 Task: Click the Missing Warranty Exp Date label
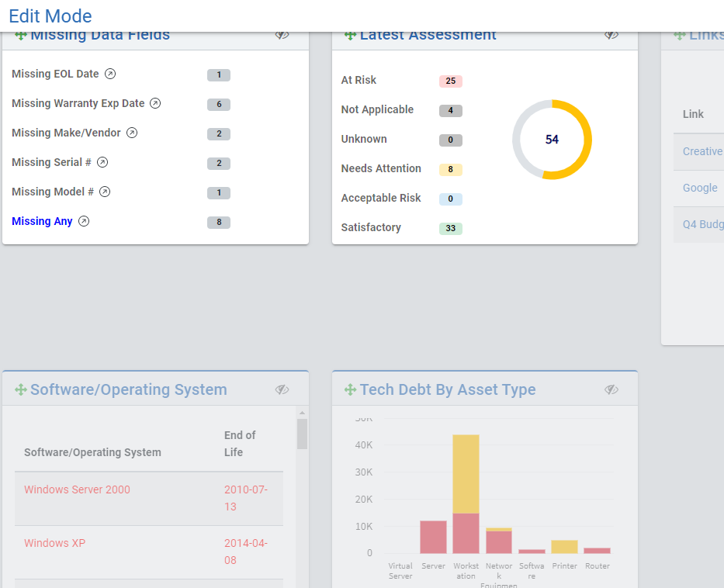coord(78,103)
